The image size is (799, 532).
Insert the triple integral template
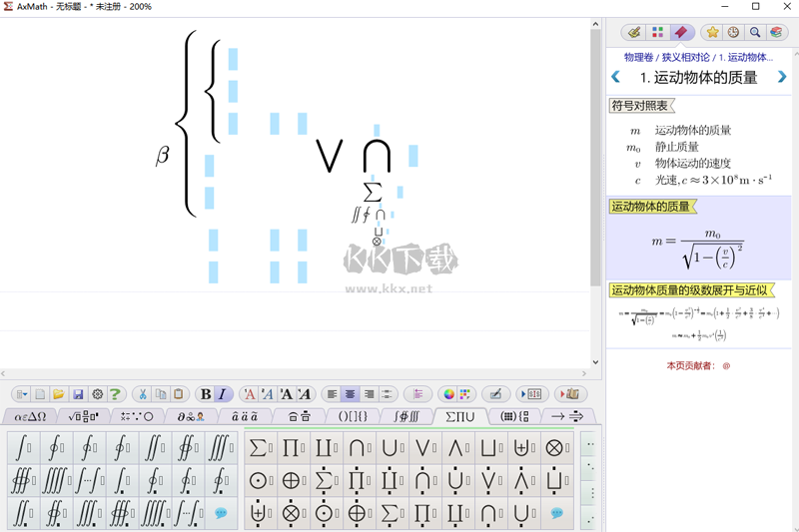pos(221,448)
